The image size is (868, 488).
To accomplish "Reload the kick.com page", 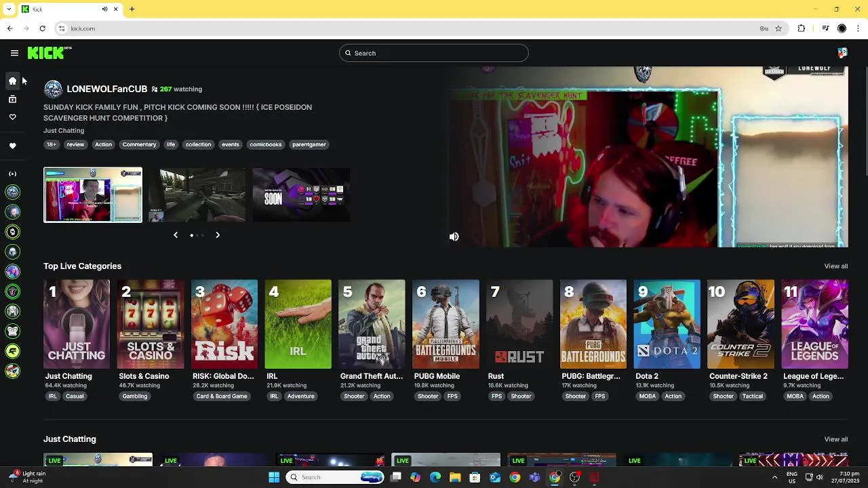I will [x=42, y=28].
